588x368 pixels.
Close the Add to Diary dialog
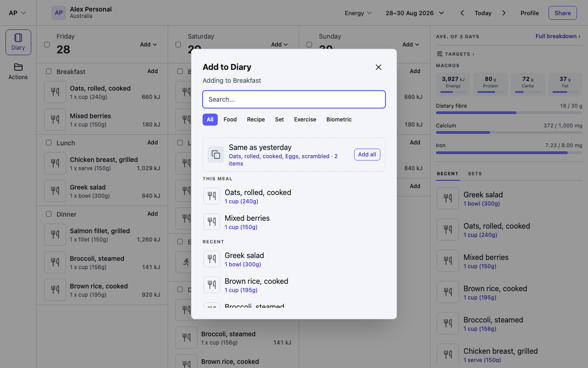[x=379, y=67]
